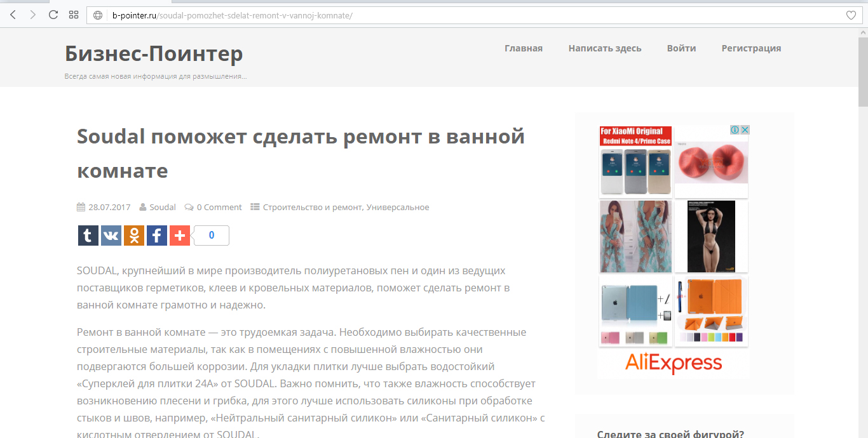Close the ad with the X icon
This screenshot has width=868, height=438.
[x=745, y=129]
